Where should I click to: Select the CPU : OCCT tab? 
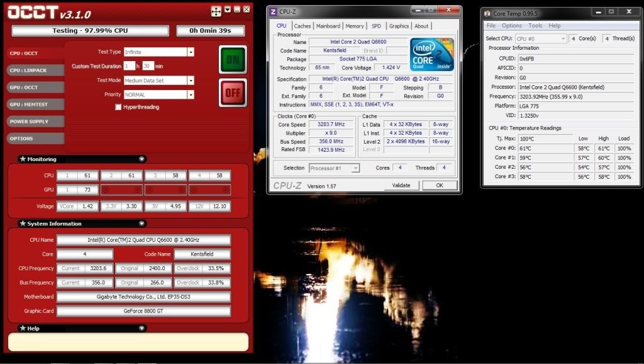coord(35,53)
